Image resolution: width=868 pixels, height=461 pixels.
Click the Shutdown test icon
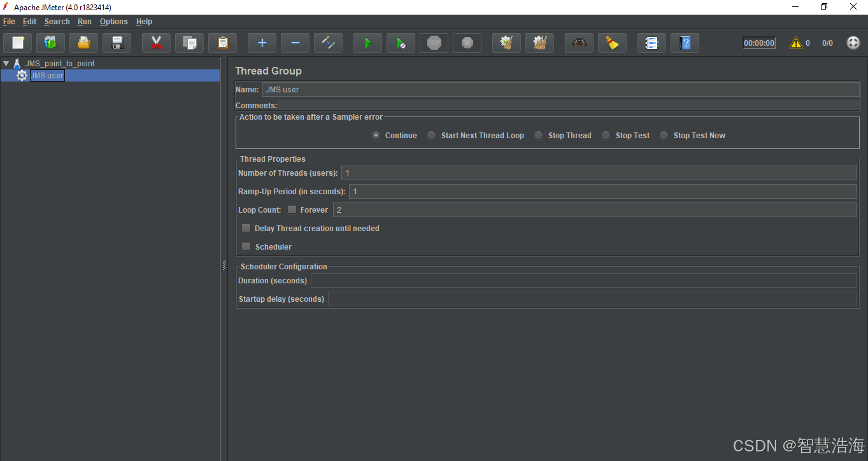pos(467,43)
